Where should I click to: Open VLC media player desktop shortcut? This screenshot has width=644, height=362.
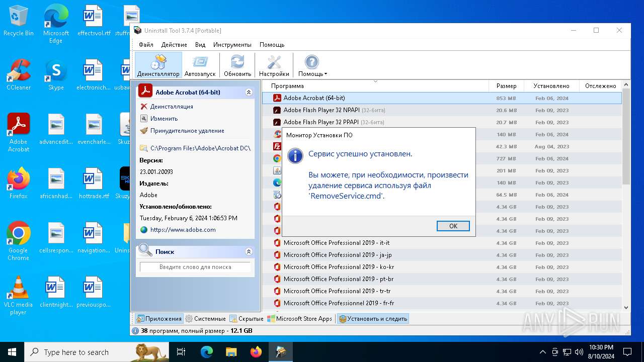pyautogui.click(x=19, y=295)
